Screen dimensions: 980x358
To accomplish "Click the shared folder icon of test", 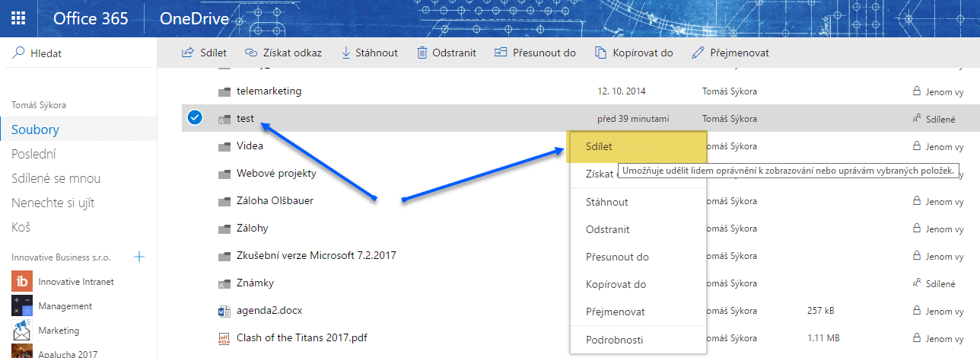I will tap(224, 119).
